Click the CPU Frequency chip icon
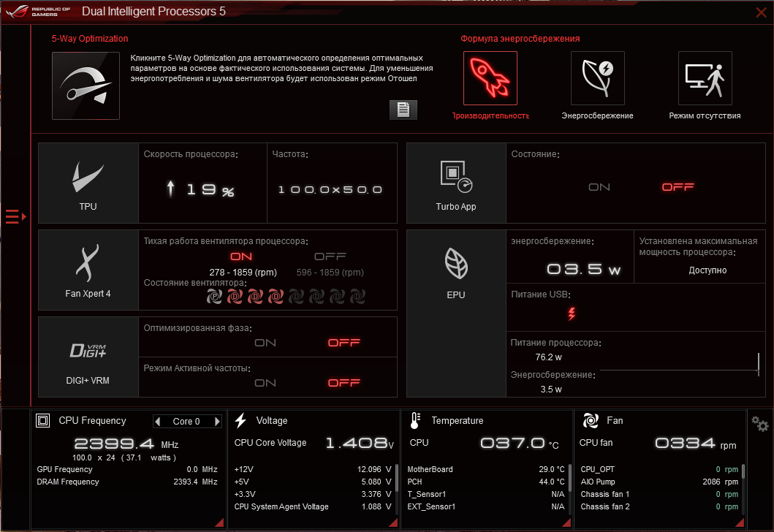Viewport: 774px width, 532px height. [x=43, y=420]
